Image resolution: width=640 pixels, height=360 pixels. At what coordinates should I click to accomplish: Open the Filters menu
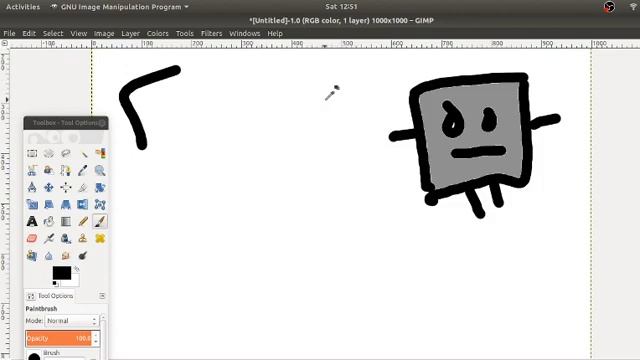tap(211, 33)
